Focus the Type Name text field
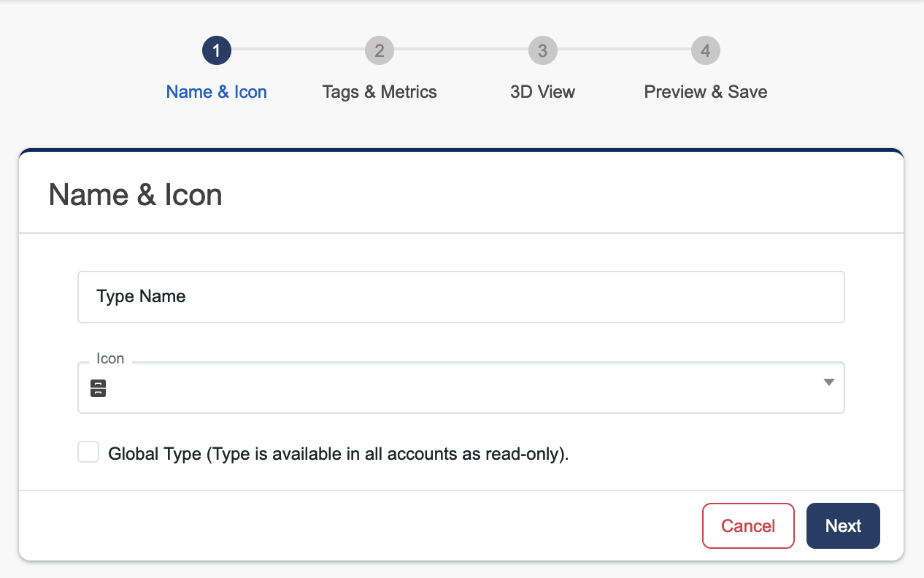 (x=461, y=297)
